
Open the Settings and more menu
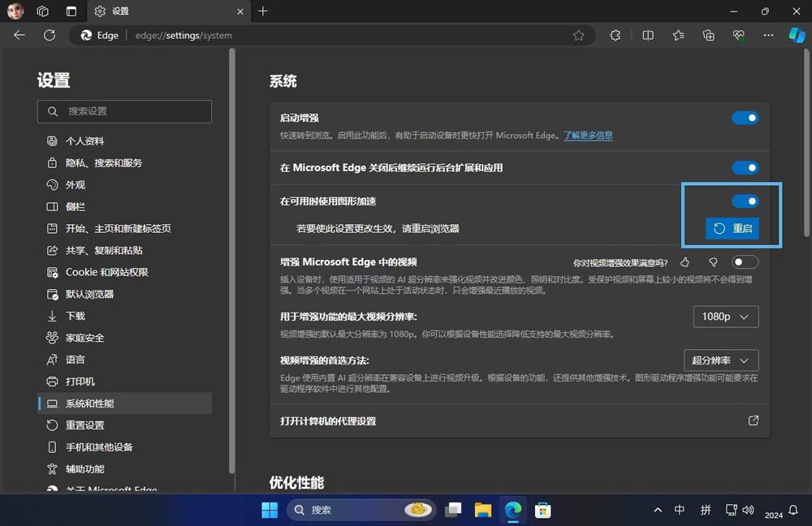(768, 35)
